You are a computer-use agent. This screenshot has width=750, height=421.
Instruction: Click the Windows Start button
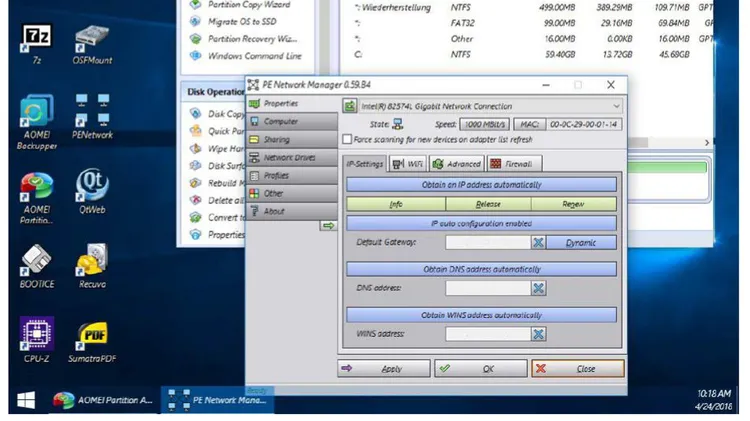point(26,400)
